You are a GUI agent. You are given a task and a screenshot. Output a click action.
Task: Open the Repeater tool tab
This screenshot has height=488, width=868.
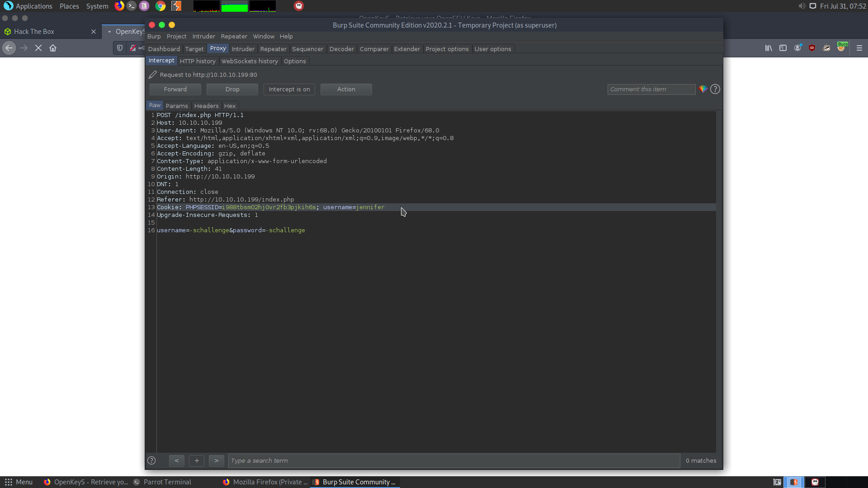[273, 49]
